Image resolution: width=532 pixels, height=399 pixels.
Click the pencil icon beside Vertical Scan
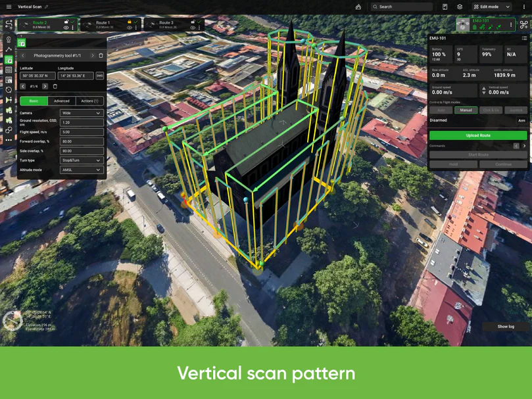pyautogui.click(x=47, y=7)
